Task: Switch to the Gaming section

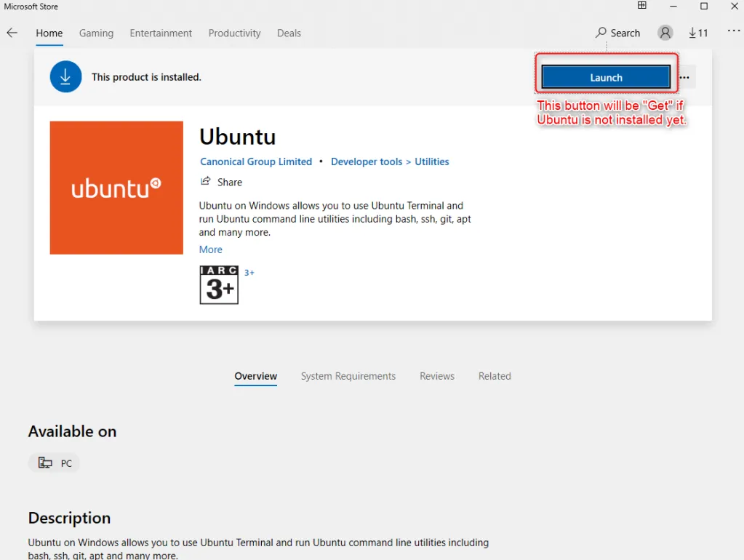Action: click(x=96, y=33)
